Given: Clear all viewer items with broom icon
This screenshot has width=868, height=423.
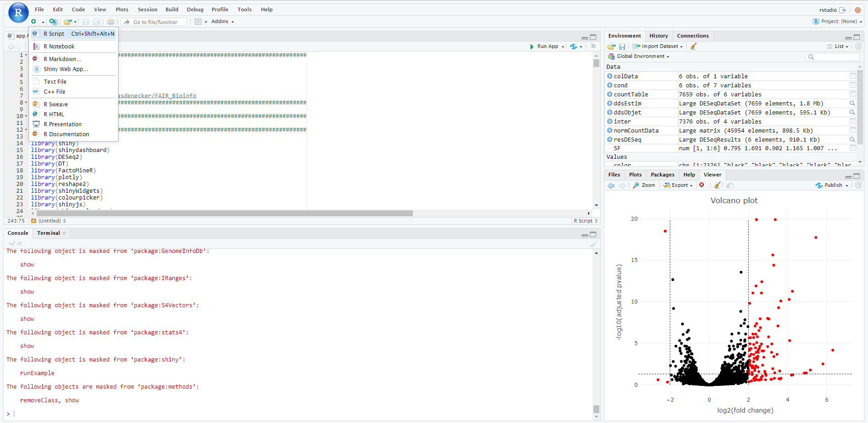Looking at the screenshot, I should [x=717, y=185].
